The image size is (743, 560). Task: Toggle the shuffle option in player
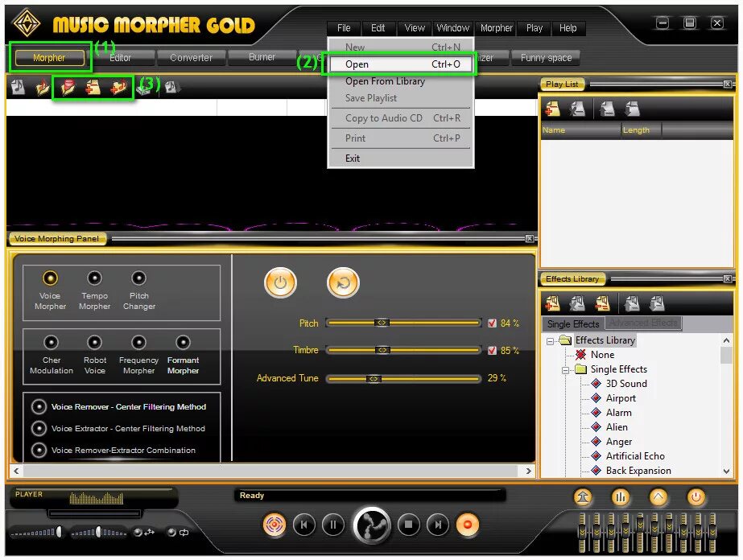144,533
